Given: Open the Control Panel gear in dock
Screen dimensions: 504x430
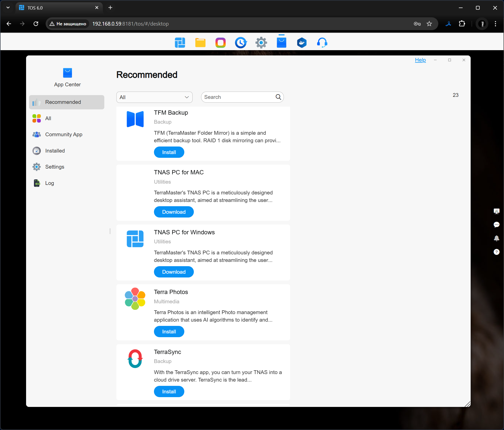Looking at the screenshot, I should pos(261,43).
